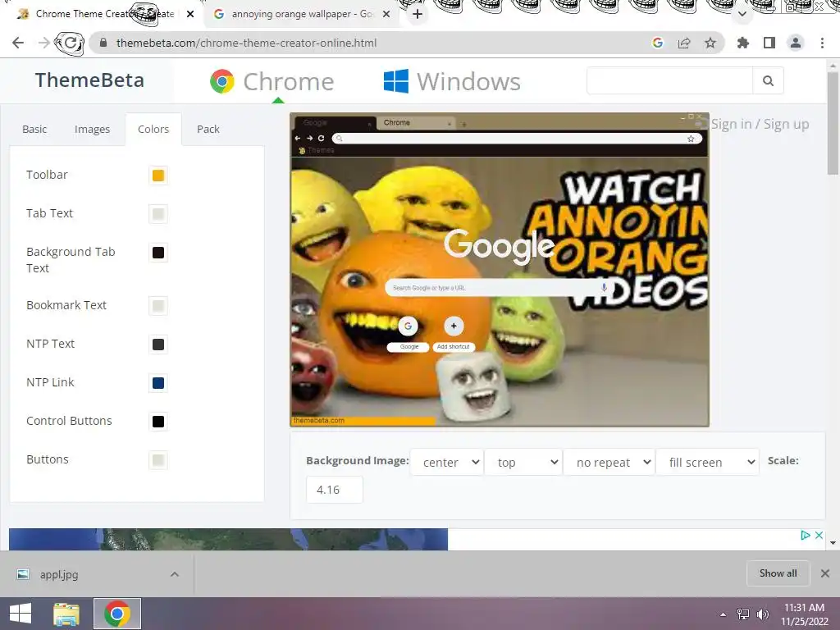Select the Chrome Theme Creator browser tab
This screenshot has width=840, height=630.
coord(103,14)
